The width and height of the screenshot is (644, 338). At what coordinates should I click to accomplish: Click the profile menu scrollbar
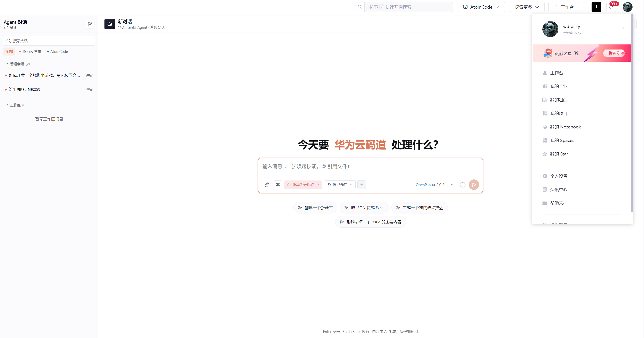point(632,112)
